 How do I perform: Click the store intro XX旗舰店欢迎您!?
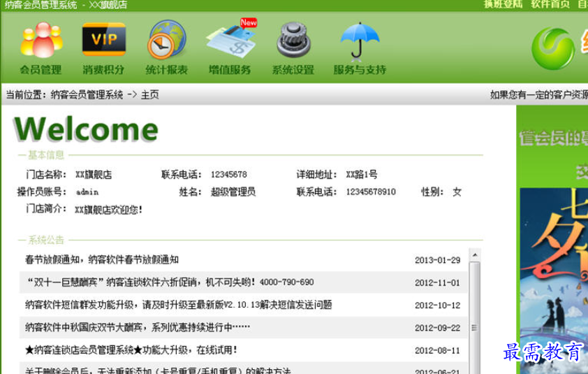(x=109, y=210)
